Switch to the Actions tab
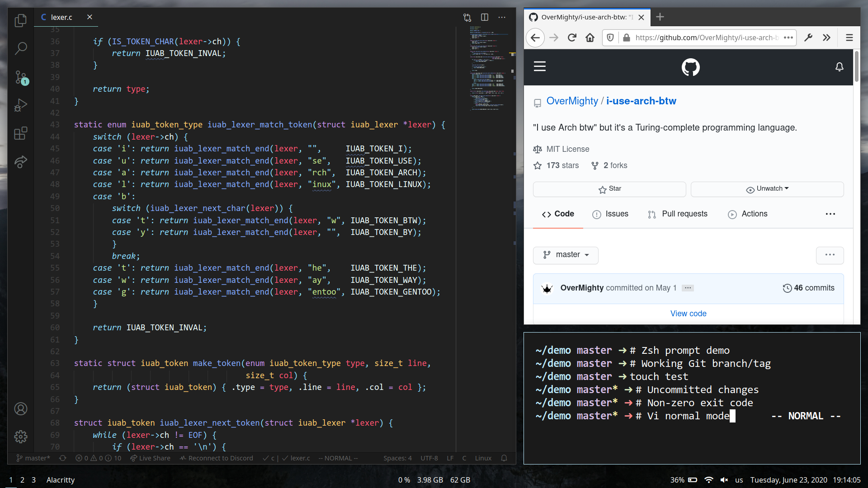 748,214
